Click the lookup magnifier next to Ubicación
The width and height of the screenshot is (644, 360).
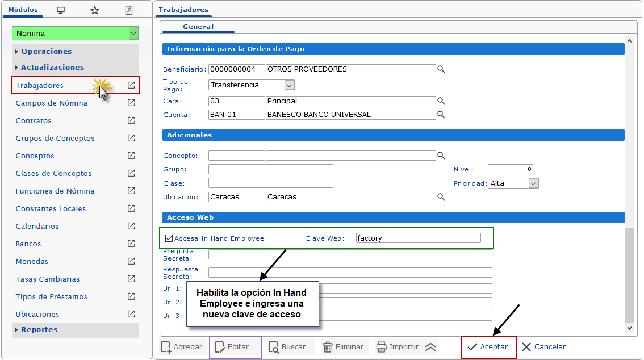[441, 197]
